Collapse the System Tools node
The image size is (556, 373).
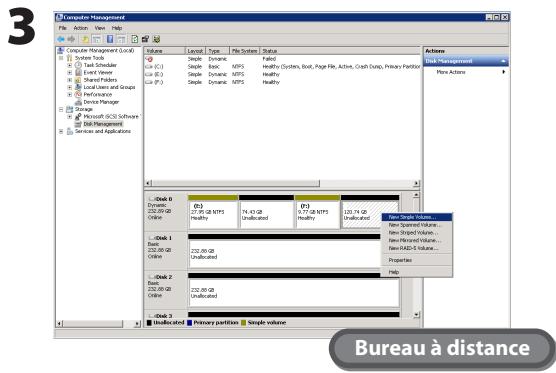[x=61, y=58]
